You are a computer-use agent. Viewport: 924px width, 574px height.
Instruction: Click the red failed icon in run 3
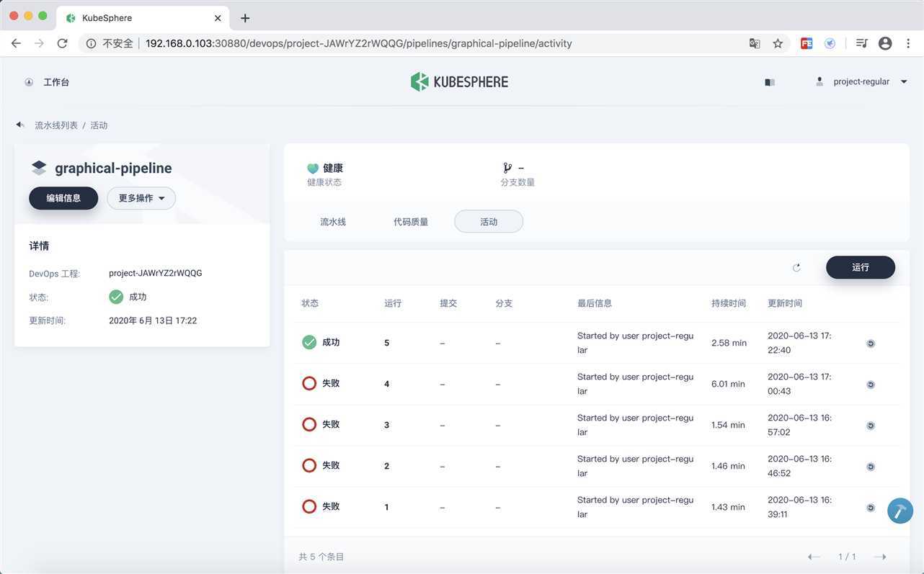tap(309, 425)
